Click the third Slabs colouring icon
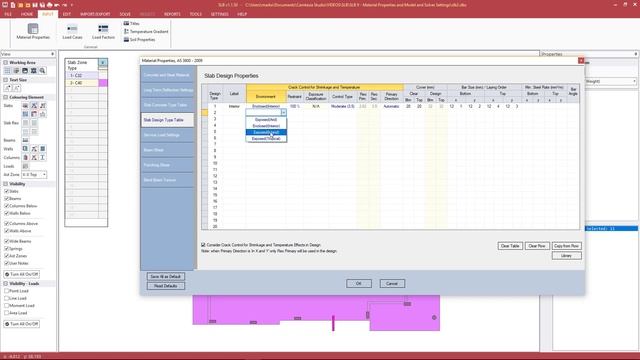The height and width of the screenshot is (360, 640). click(42, 106)
